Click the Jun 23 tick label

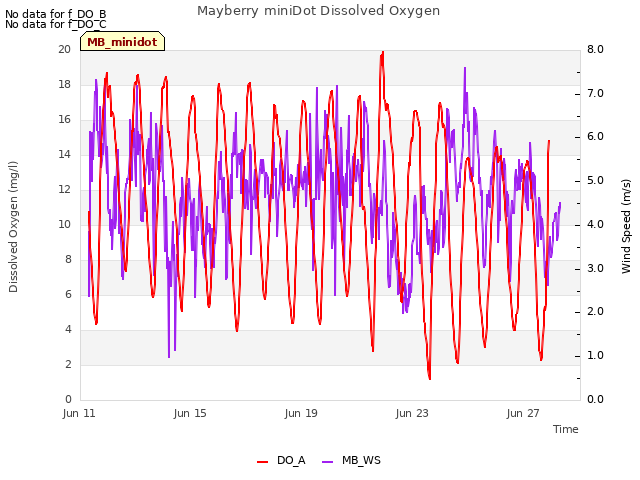(x=412, y=413)
